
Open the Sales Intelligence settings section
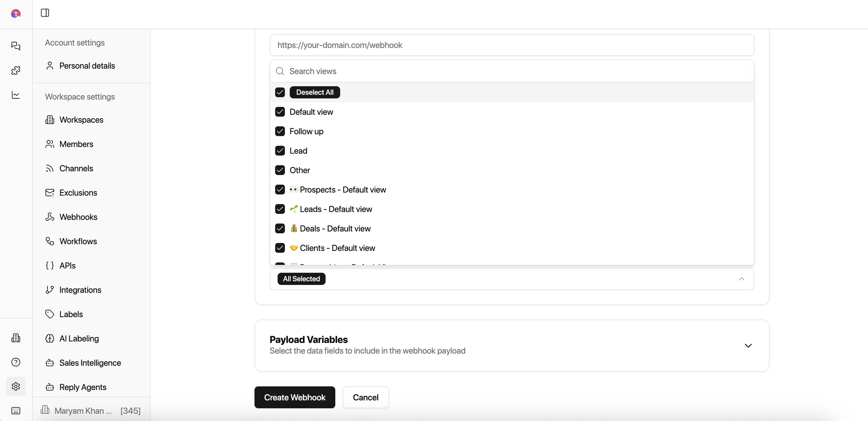click(x=90, y=362)
